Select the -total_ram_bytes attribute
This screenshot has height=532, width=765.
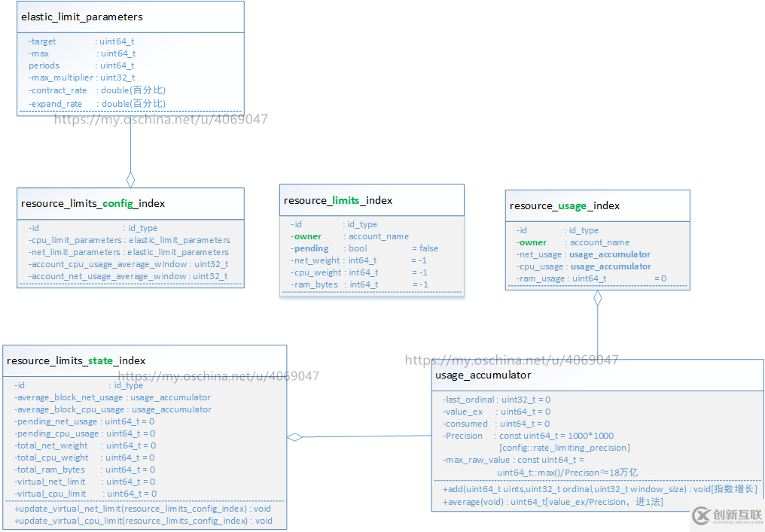(x=85, y=470)
